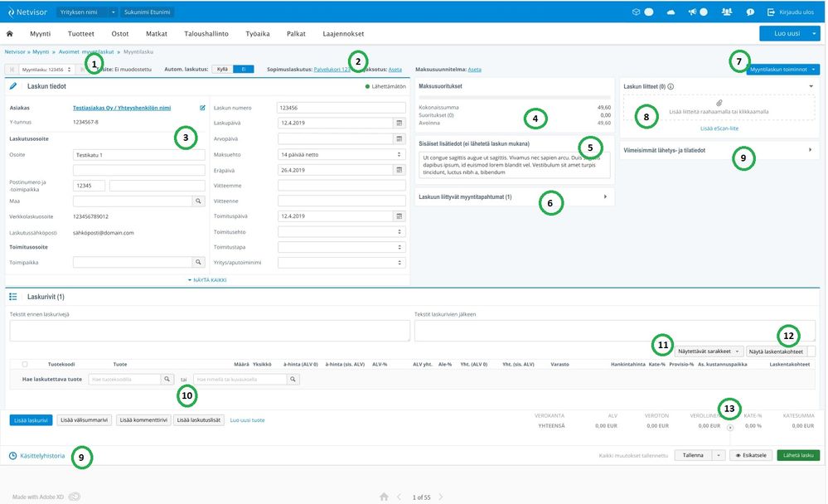Open the Palkat menu
The height and width of the screenshot is (504, 828).
(294, 34)
